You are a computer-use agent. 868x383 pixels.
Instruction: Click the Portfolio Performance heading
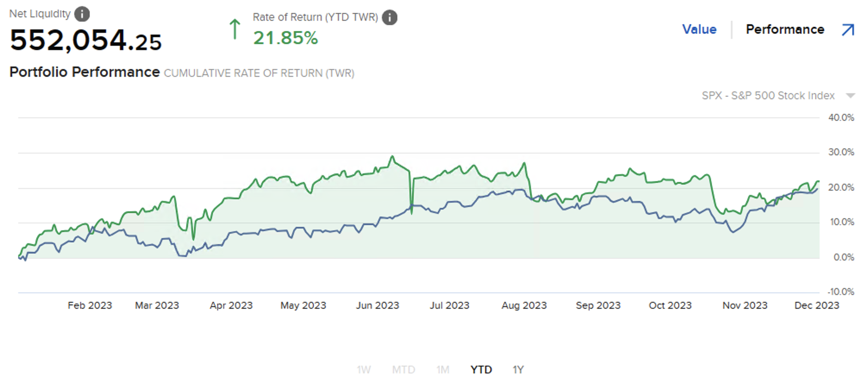click(x=84, y=72)
